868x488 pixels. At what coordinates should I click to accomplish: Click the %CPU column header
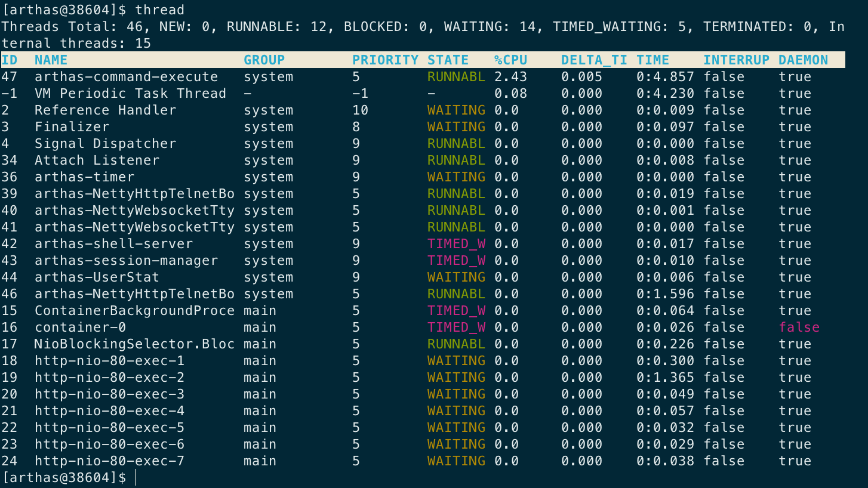511,60
